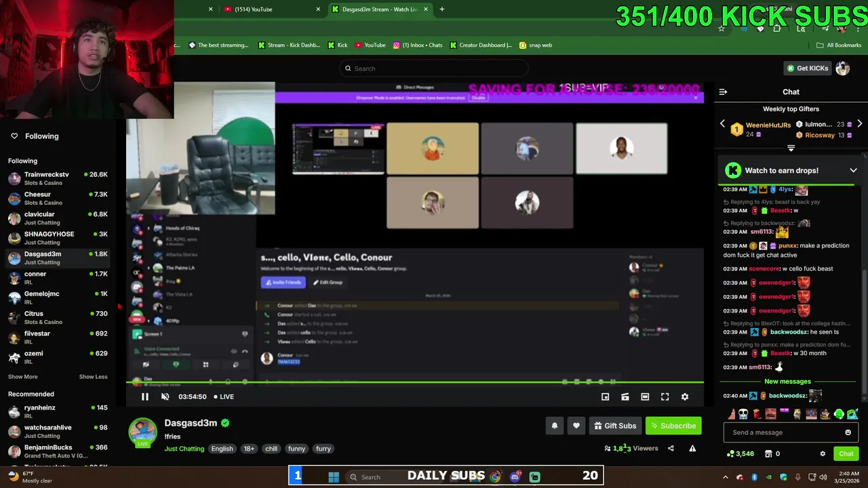Click Show More in the Following list
The image size is (868, 488).
(23, 377)
